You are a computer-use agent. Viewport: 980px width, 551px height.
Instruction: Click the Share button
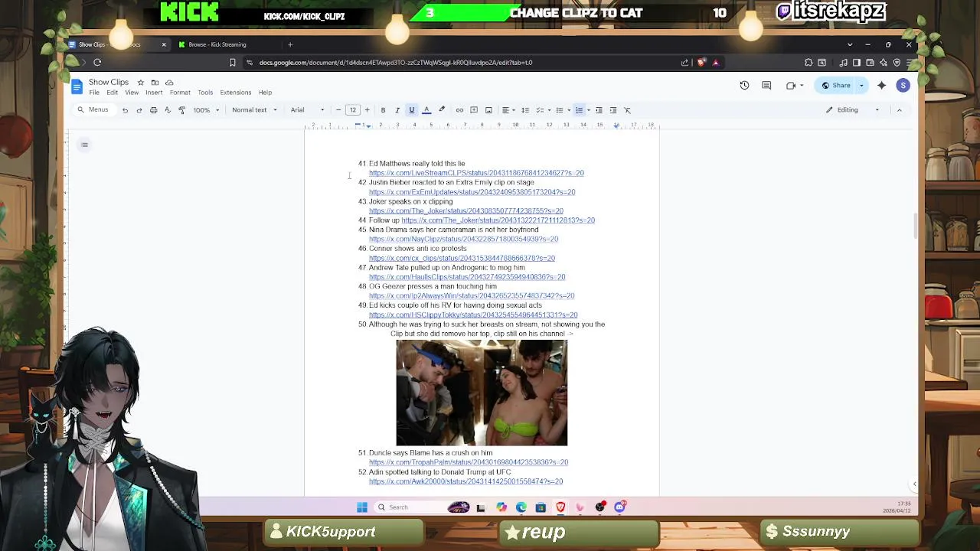pyautogui.click(x=835, y=86)
